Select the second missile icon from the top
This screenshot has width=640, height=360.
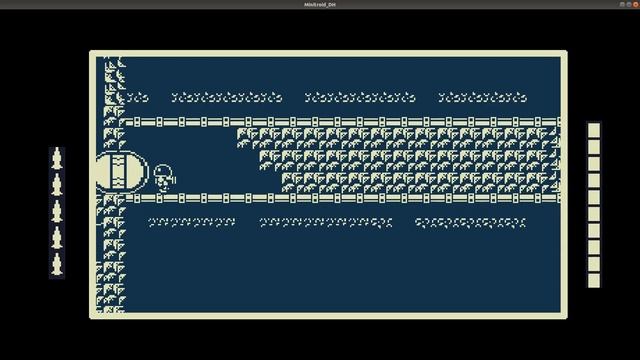[x=57, y=185]
